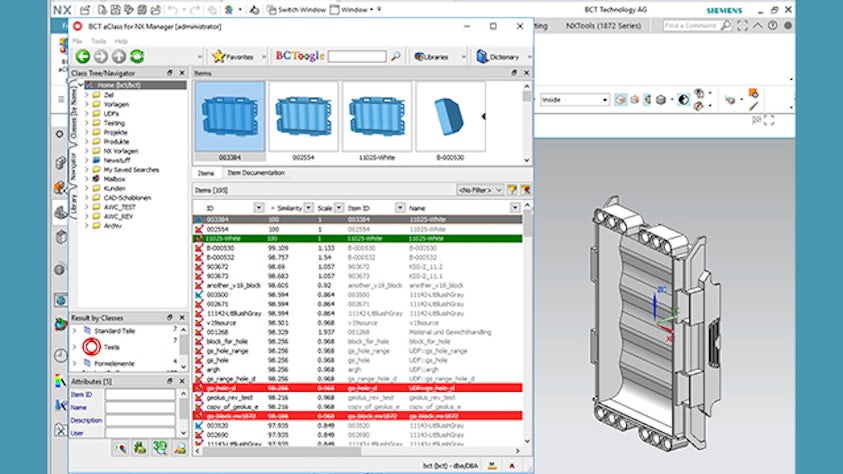Open the Item ID column filter dropdown
This screenshot has width=843, height=474.
coord(400,208)
